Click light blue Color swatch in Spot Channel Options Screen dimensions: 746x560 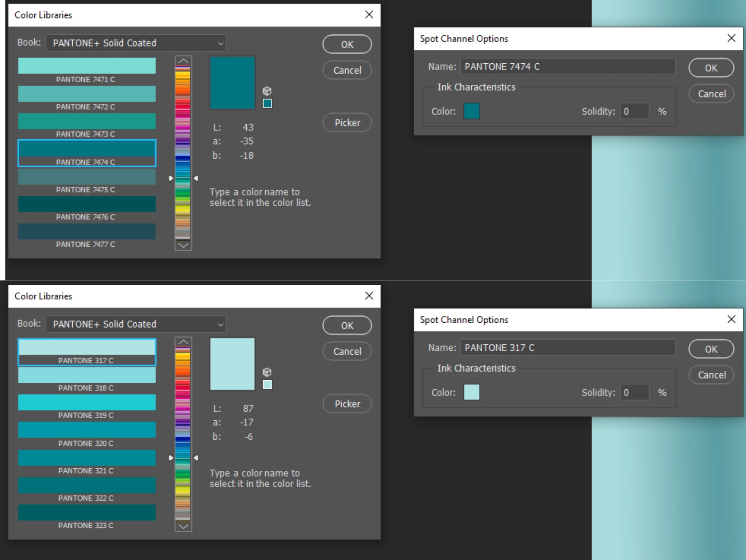pyautogui.click(x=472, y=392)
